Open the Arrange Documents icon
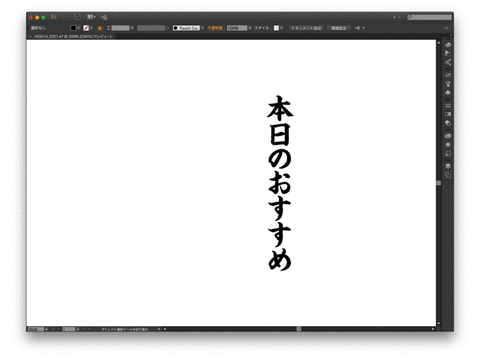Viewport: 480px width, 360px height. click(91, 17)
